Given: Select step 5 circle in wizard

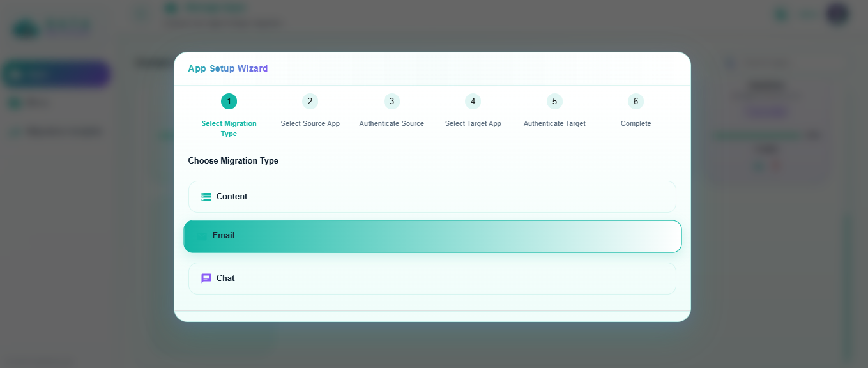Looking at the screenshot, I should point(554,101).
